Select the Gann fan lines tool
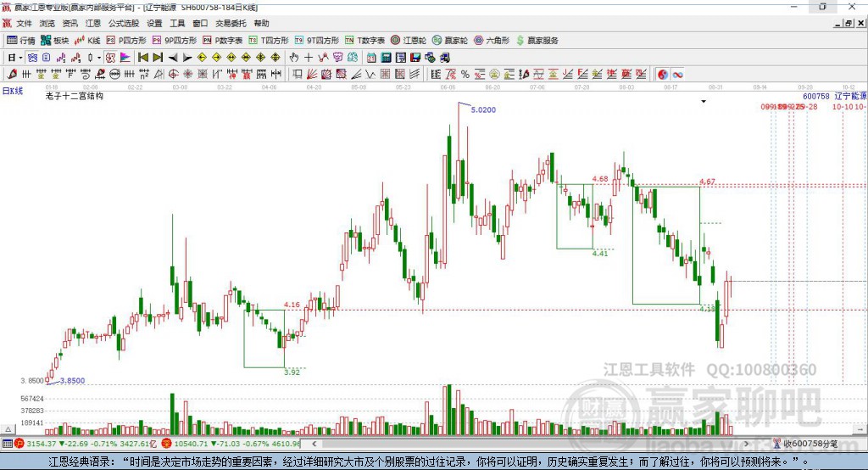 click(x=312, y=75)
